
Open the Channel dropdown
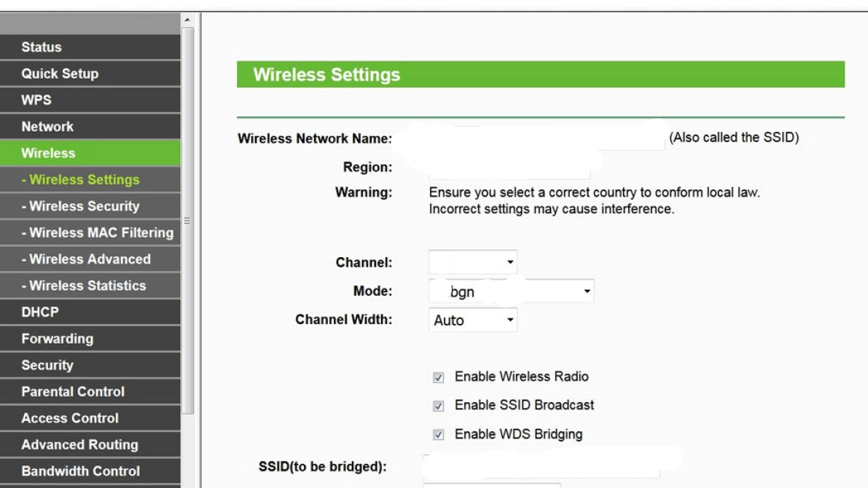pyautogui.click(x=473, y=262)
